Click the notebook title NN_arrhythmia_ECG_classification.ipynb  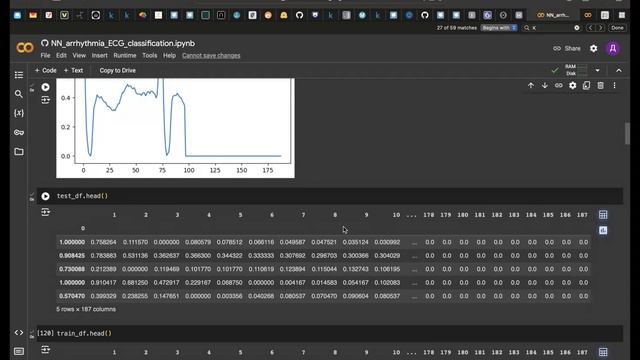point(123,43)
